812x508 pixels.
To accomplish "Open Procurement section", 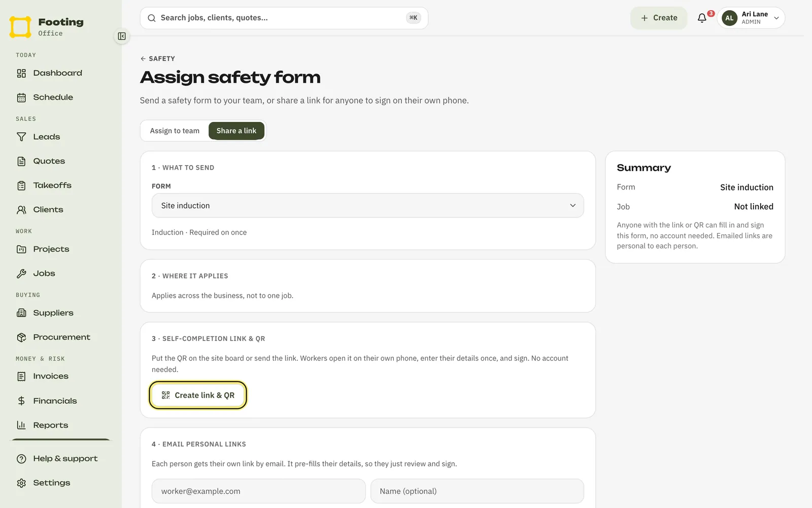I will point(61,337).
